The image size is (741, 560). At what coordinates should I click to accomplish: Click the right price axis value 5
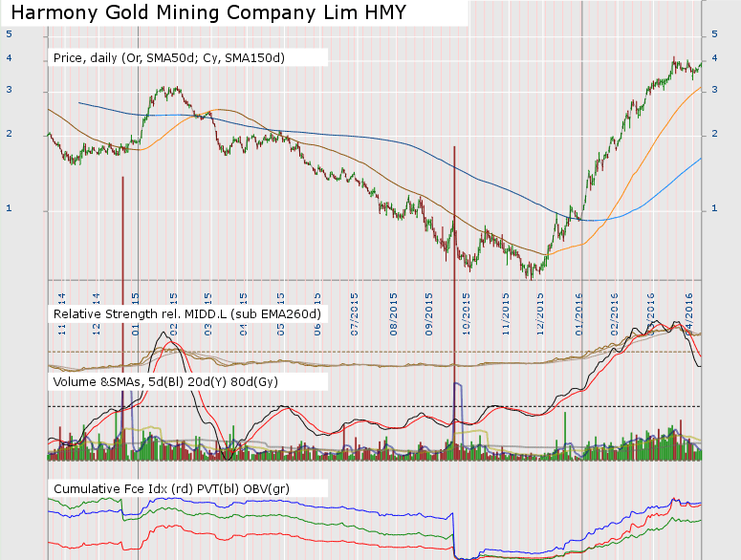pos(714,34)
